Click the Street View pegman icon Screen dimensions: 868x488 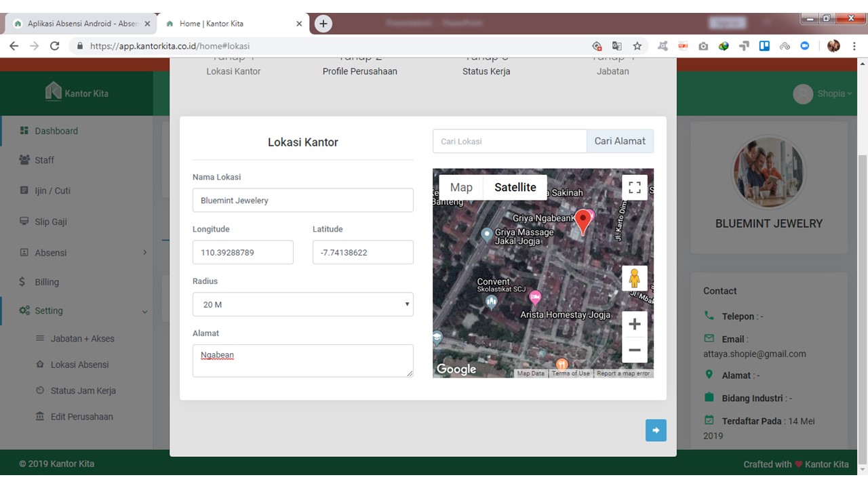pos(634,278)
